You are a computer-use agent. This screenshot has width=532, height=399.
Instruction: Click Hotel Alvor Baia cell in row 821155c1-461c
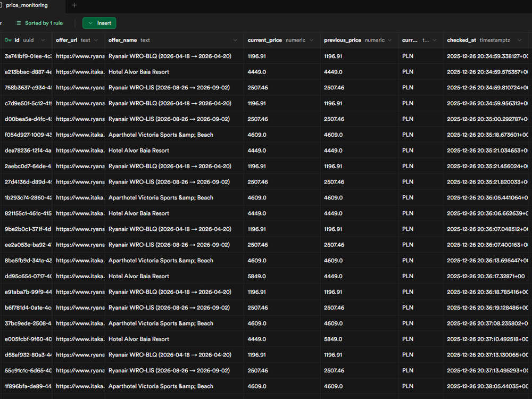(x=174, y=213)
